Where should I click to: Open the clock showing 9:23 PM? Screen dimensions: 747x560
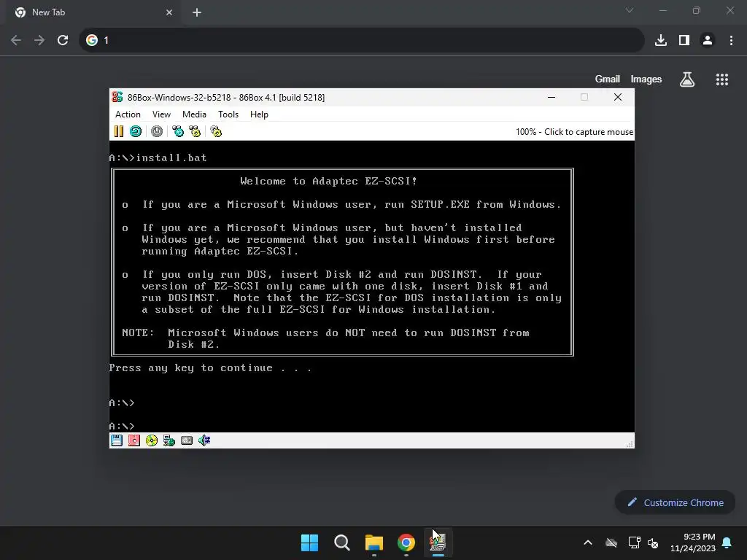[693, 542]
